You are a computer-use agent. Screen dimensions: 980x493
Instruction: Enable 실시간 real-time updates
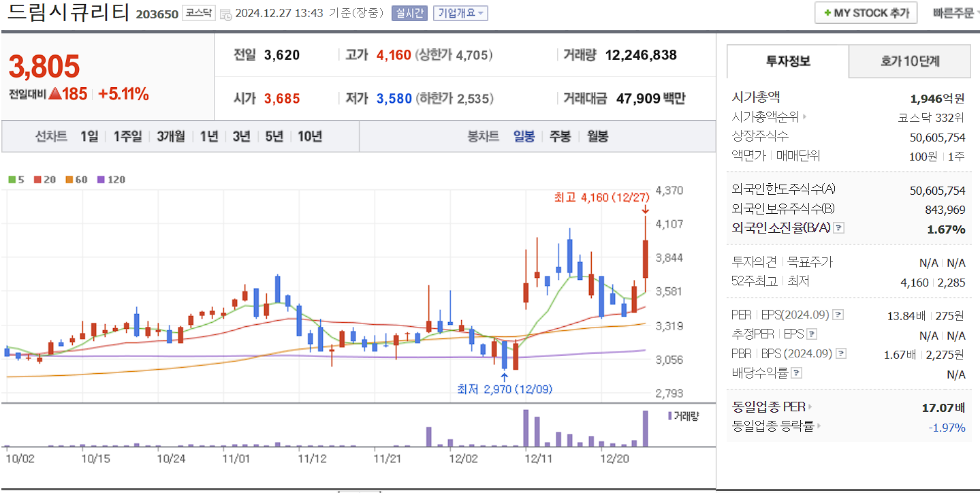pos(410,13)
